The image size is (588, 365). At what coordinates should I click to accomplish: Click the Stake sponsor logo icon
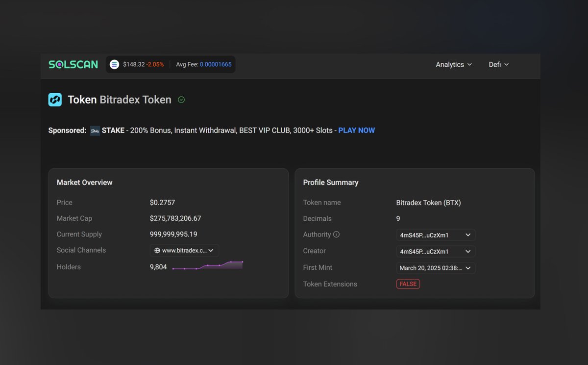pos(95,131)
